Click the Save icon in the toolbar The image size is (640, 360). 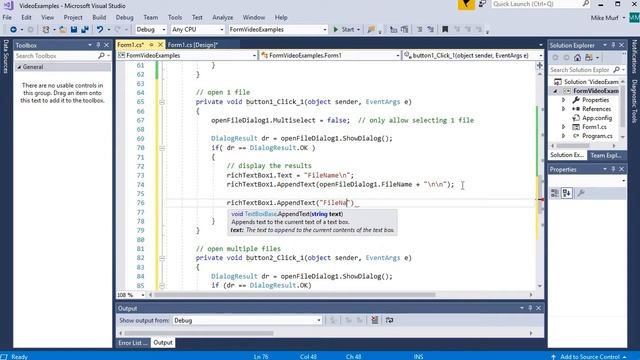(x=74, y=29)
